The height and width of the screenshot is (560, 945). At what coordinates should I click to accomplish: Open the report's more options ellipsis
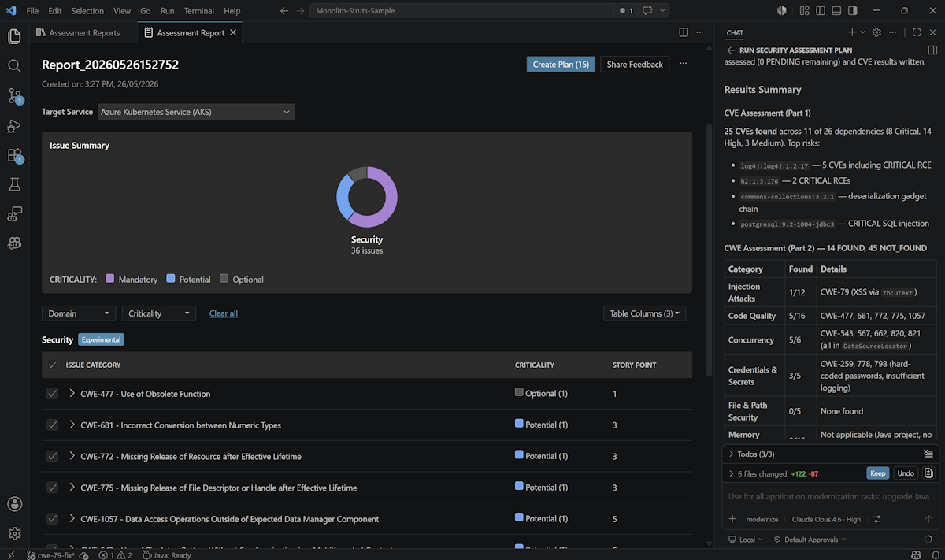coord(683,64)
